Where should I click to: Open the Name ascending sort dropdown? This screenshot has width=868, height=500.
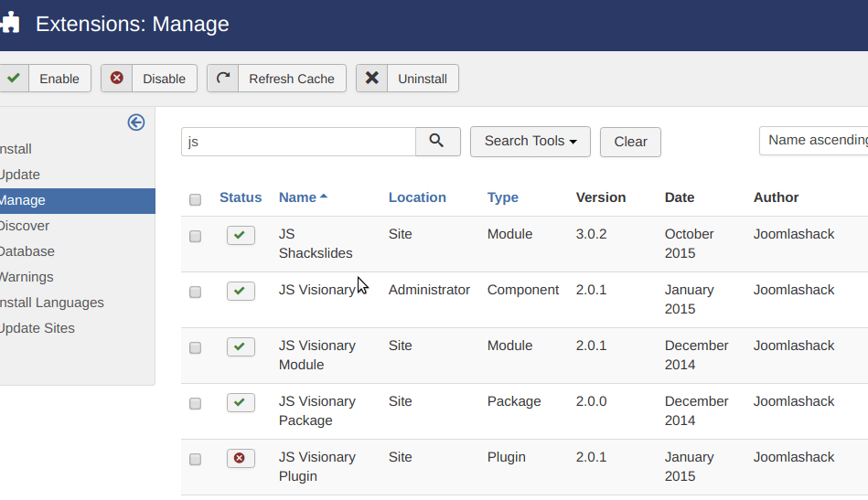pos(814,141)
